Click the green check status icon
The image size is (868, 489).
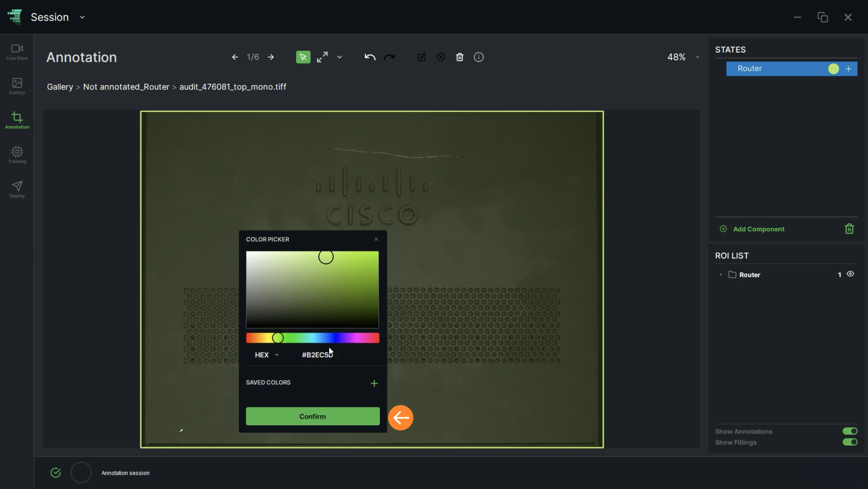[x=56, y=473]
